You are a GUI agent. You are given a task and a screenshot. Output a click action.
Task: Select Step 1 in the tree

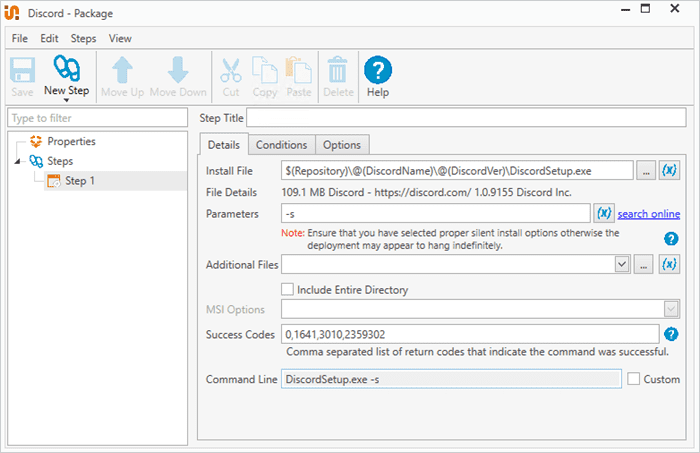[x=116, y=181]
